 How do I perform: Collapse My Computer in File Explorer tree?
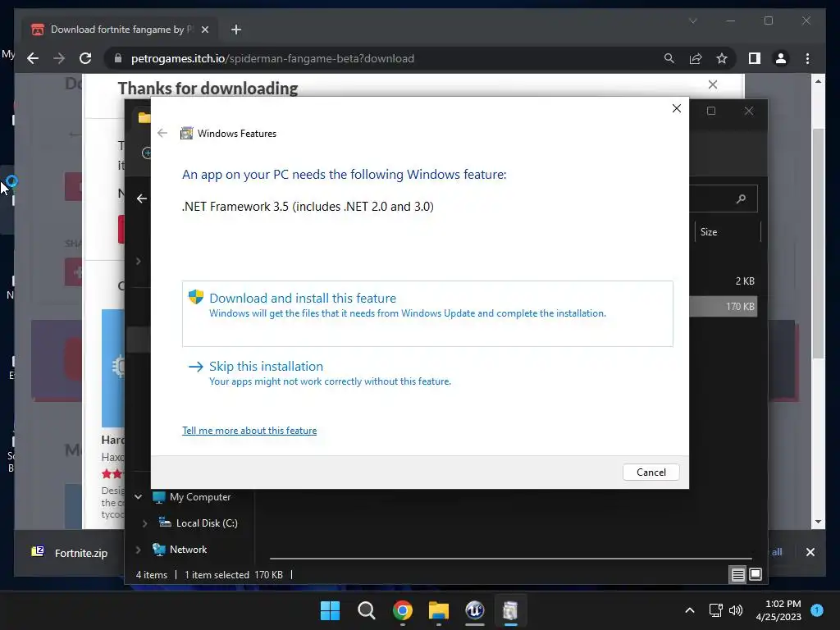click(138, 496)
